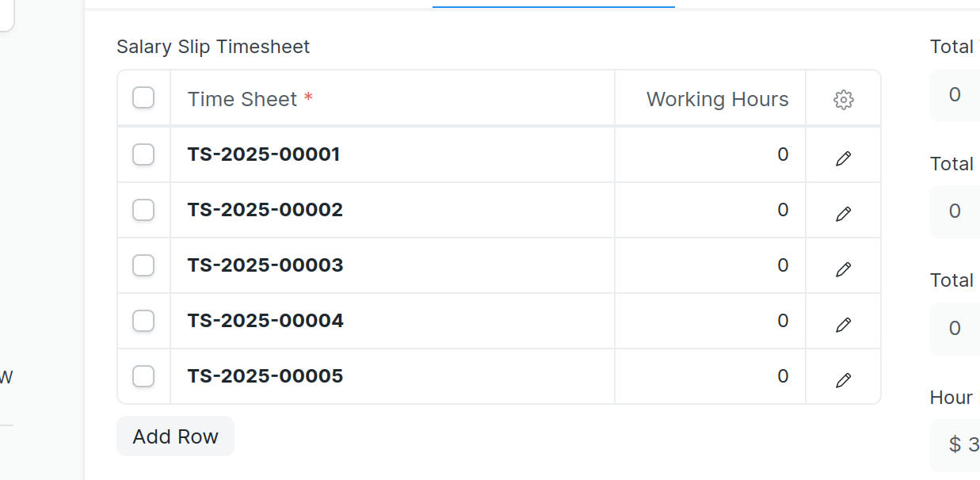Select the TS-2025-00004 row checkbox
The width and height of the screenshot is (980, 480).
tap(143, 321)
